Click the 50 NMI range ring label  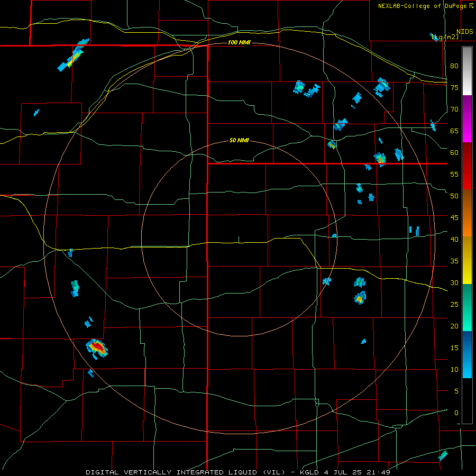click(239, 140)
